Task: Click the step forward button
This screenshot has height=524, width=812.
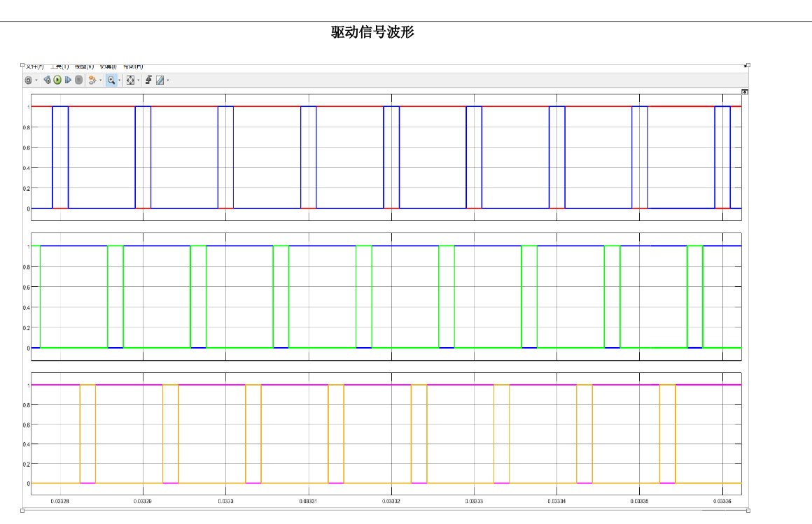Action: point(68,80)
